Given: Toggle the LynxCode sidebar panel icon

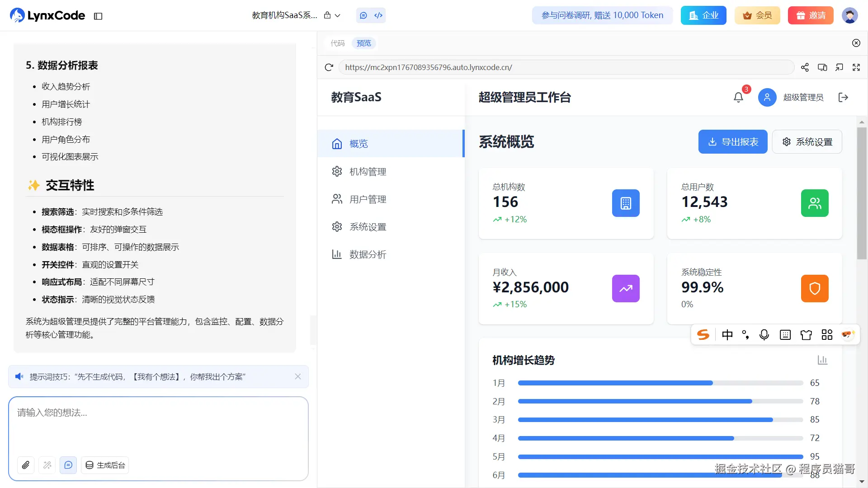Looking at the screenshot, I should (x=98, y=16).
